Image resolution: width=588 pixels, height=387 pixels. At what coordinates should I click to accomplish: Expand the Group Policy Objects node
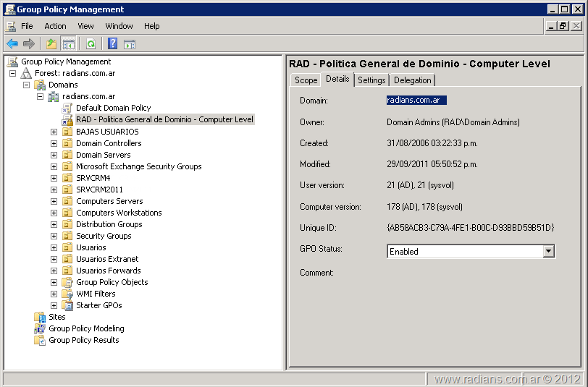point(54,282)
